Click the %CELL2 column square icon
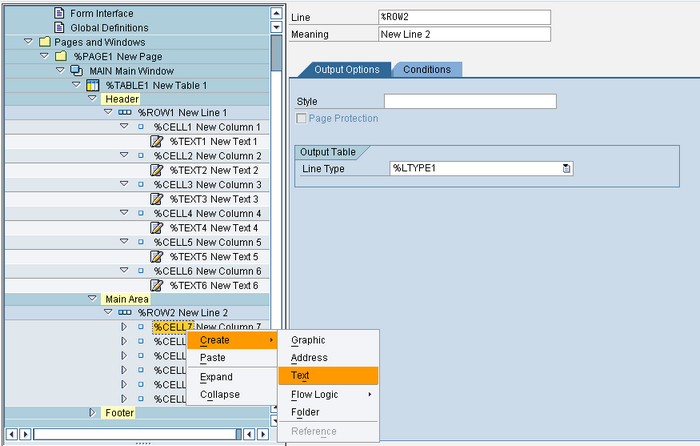Screen dimensions: 700x446 [x=141, y=156]
